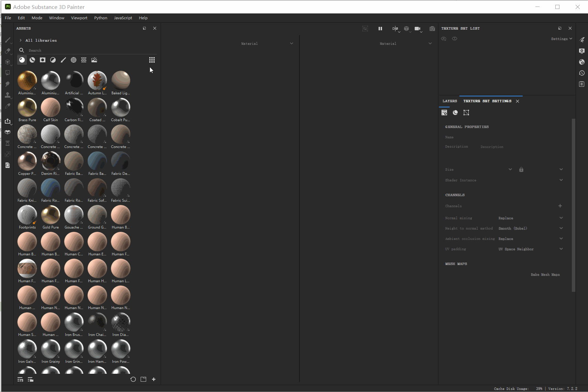Image resolution: width=588 pixels, height=392 pixels.
Task: Open the Python menu
Action: pos(101,18)
